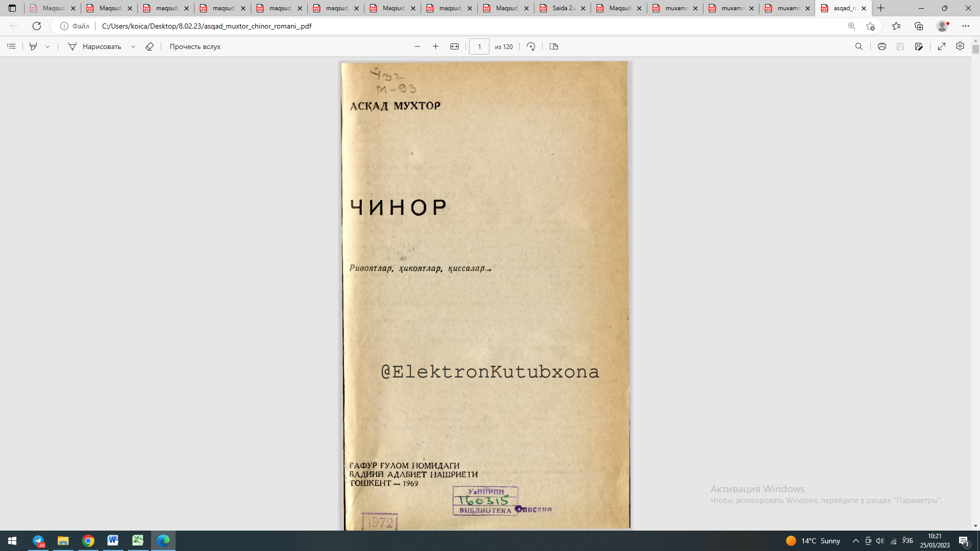Screen dimensions: 980x551
Task: Expand highlight color options dropdown
Action: tap(47, 46)
